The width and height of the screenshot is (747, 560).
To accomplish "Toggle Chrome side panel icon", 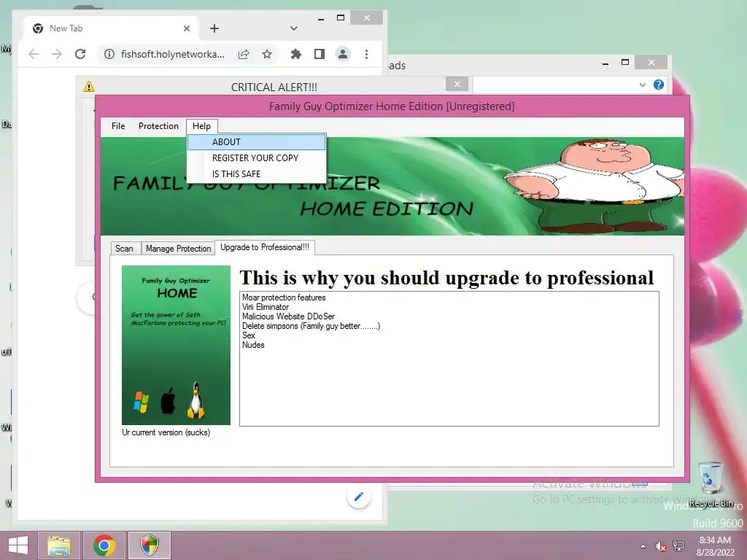I will coord(320,54).
